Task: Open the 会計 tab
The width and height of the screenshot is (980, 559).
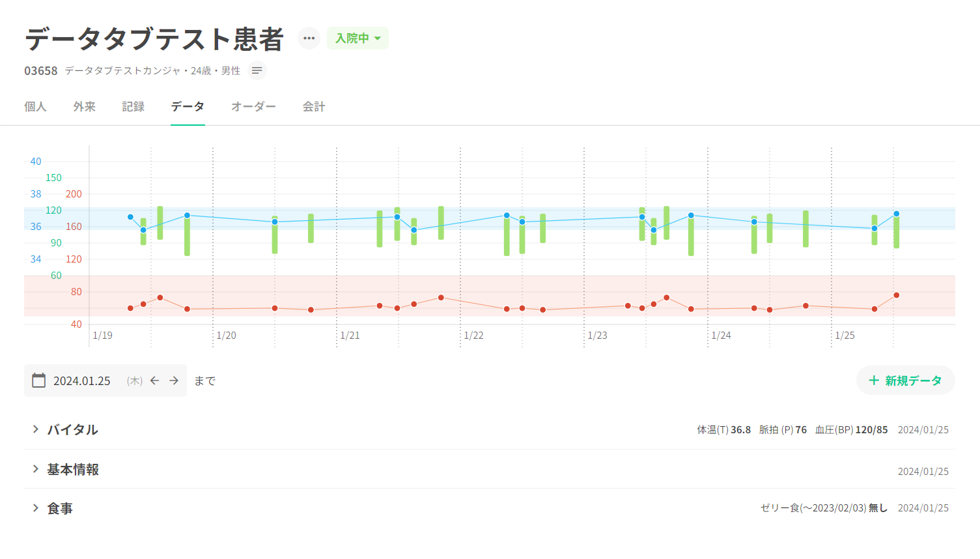Action: click(x=313, y=106)
